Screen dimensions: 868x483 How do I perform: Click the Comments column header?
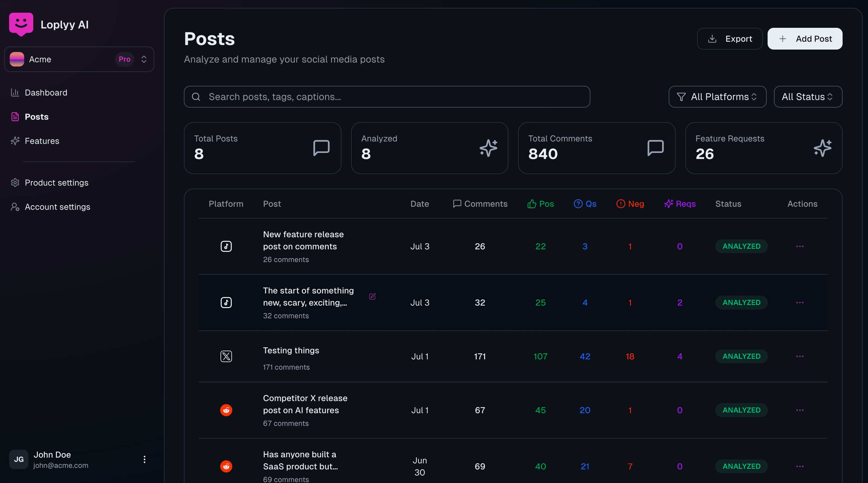click(x=480, y=204)
